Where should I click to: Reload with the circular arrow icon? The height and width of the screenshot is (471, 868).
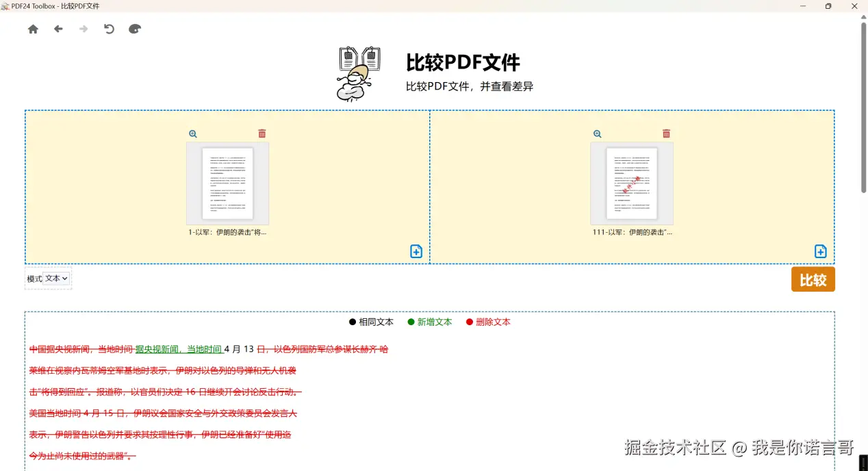coord(109,29)
